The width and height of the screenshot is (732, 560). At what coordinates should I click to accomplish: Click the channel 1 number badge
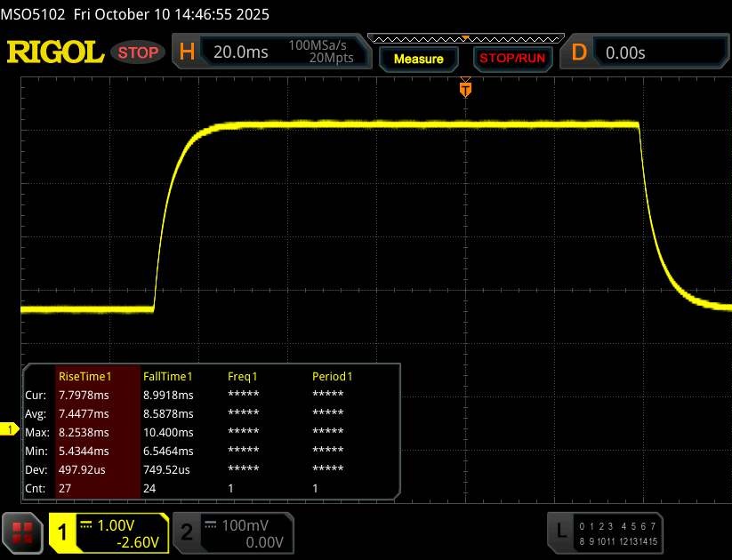(63, 532)
